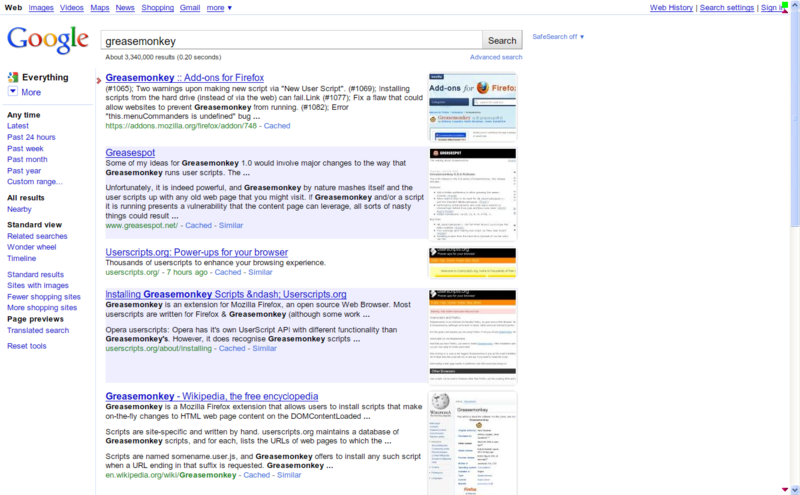Click Similar link for greasespot.net result
The image size is (800, 495).
231,226
